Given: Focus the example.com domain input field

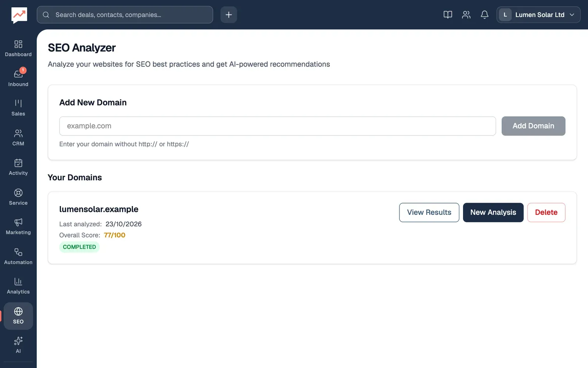Looking at the screenshot, I should click(x=277, y=126).
